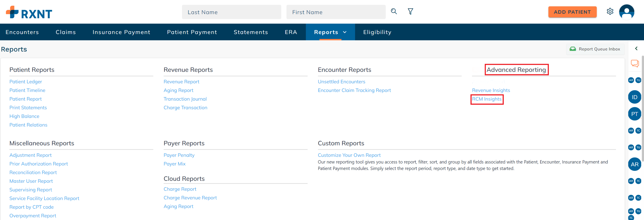Open the filter funnel icon
The width and height of the screenshot is (644, 220).
[410, 12]
